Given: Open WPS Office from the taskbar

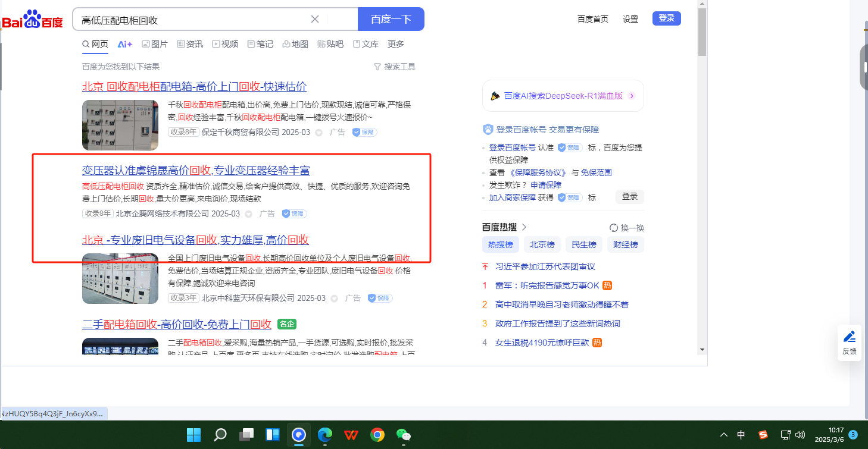Looking at the screenshot, I should pyautogui.click(x=351, y=435).
